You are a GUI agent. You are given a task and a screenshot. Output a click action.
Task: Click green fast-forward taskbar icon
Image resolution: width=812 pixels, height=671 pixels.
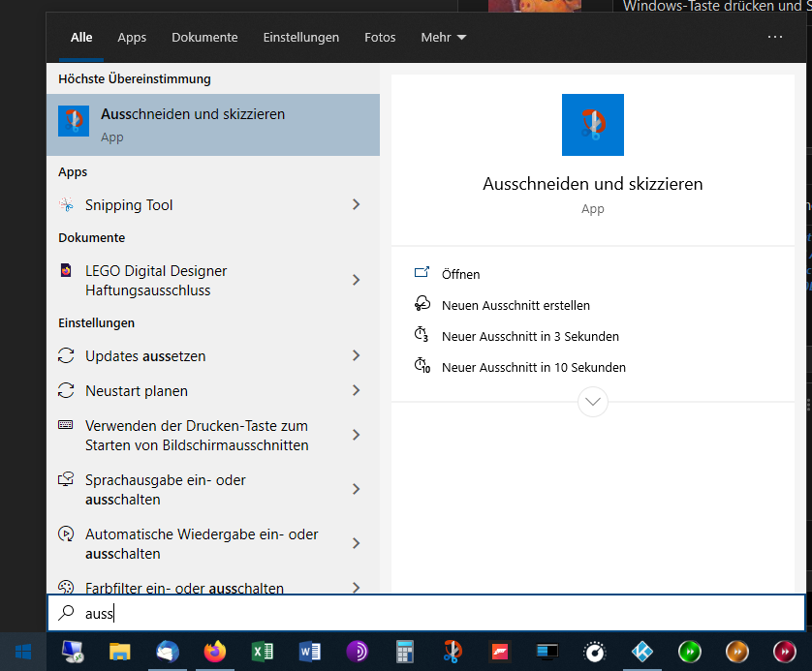pos(690,652)
